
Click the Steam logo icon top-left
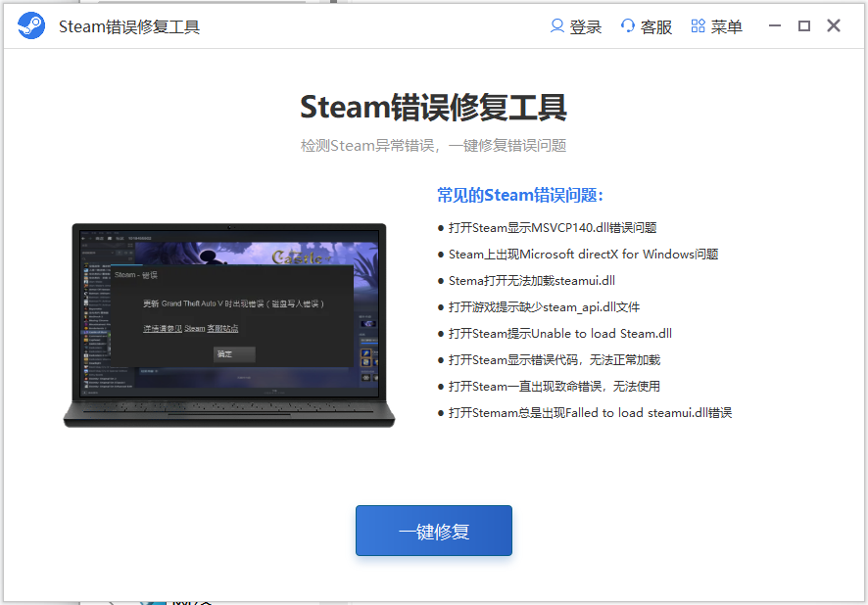pos(30,25)
